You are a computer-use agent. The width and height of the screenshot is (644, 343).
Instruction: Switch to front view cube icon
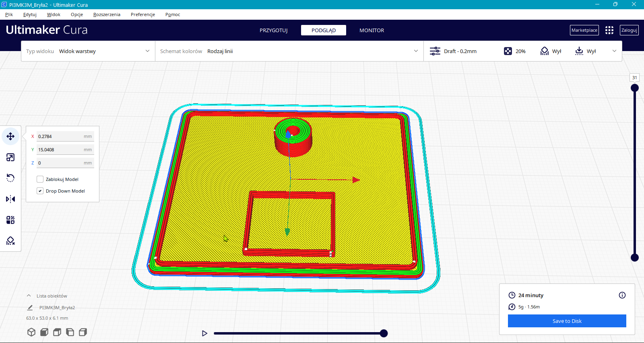tap(44, 332)
